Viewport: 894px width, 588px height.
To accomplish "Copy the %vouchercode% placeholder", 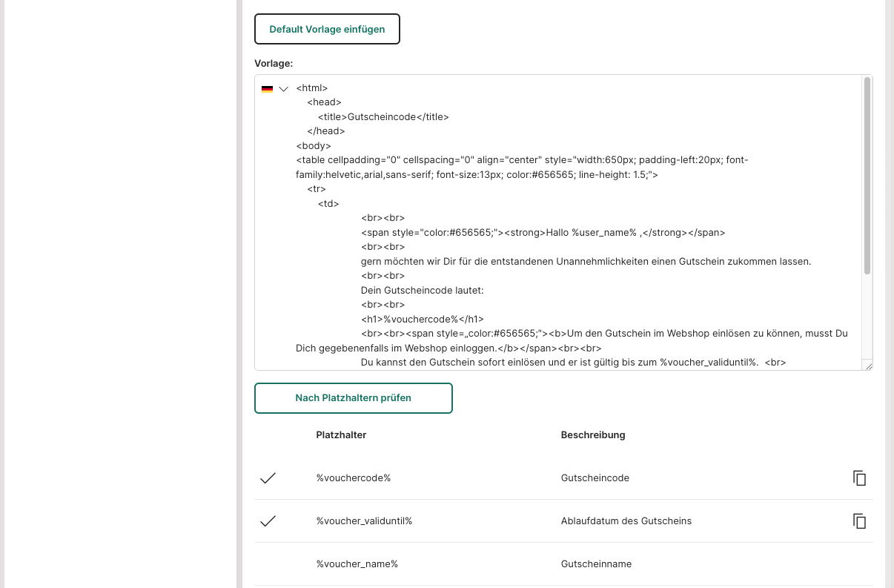I will click(859, 478).
